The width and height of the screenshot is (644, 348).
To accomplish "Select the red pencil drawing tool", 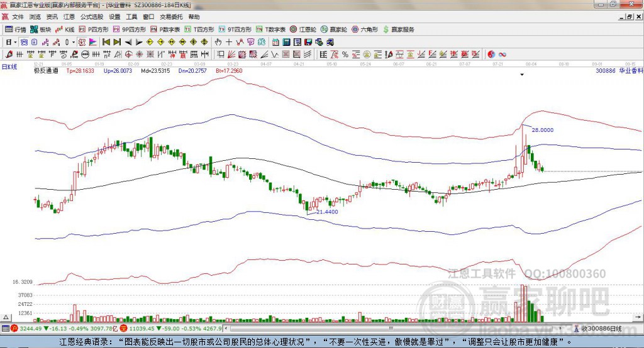I will [9, 54].
